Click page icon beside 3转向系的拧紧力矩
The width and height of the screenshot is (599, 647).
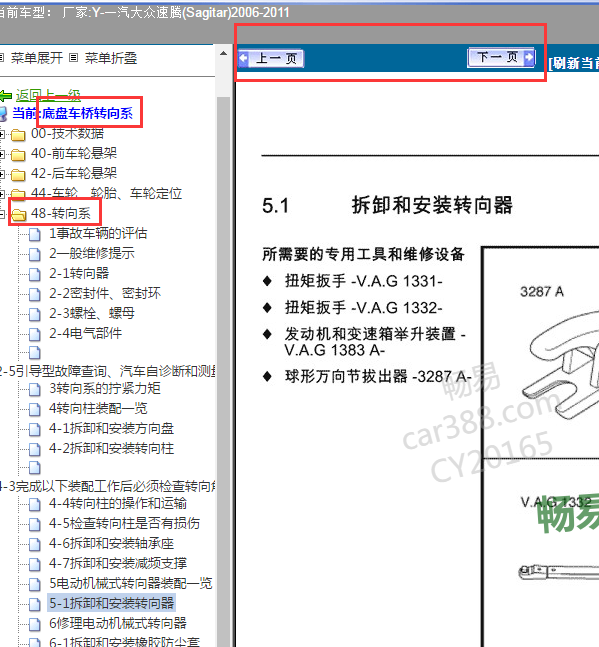(35, 389)
